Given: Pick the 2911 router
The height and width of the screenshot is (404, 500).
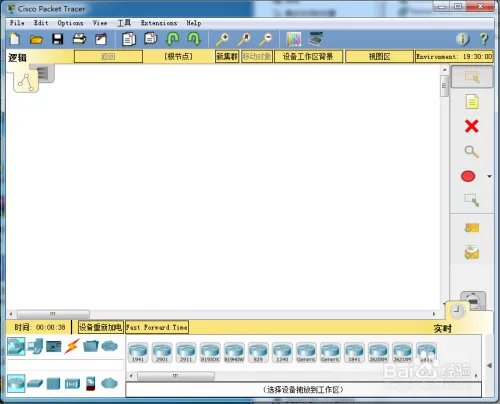Looking at the screenshot, I should pyautogui.click(x=186, y=353).
